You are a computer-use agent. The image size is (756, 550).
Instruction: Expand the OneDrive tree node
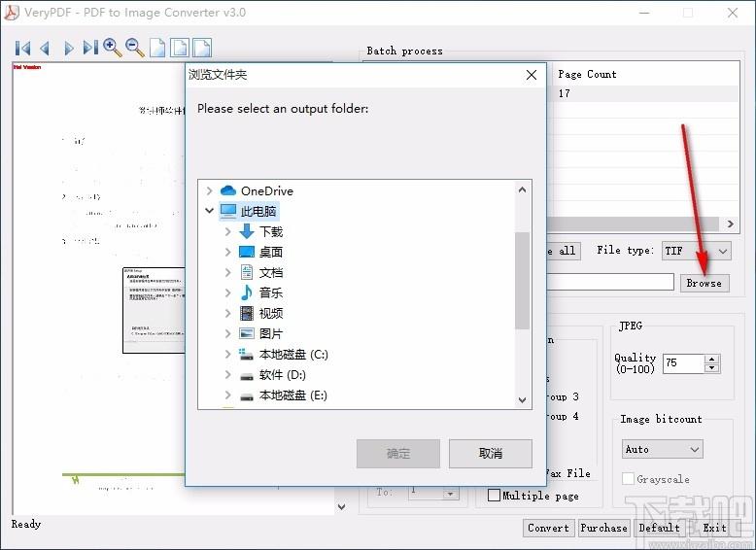[x=209, y=190]
